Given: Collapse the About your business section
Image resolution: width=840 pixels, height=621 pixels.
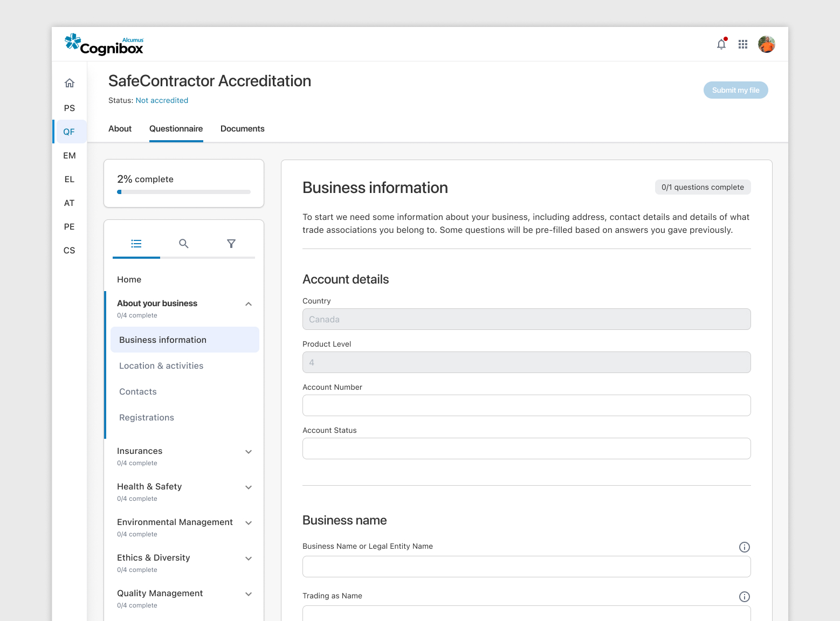Looking at the screenshot, I should tap(249, 304).
